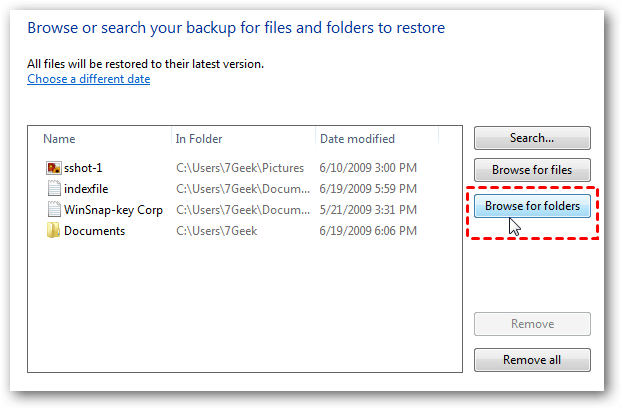The height and width of the screenshot is (409, 622).
Task: Select the sshot-1 file name text
Action: (83, 168)
